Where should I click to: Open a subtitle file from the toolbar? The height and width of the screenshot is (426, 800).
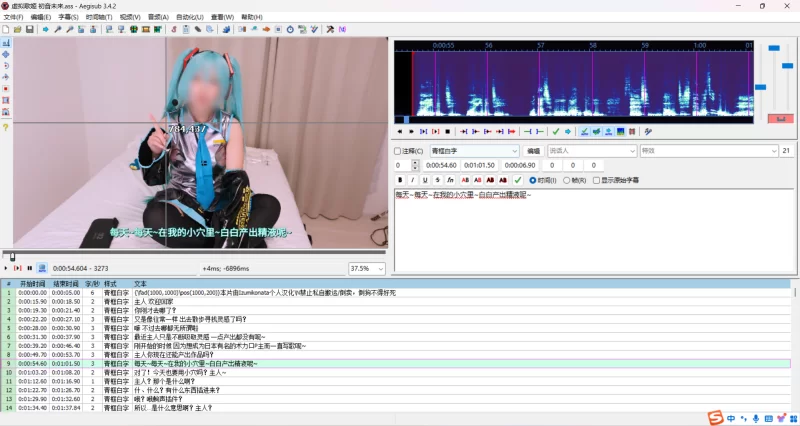(17, 30)
